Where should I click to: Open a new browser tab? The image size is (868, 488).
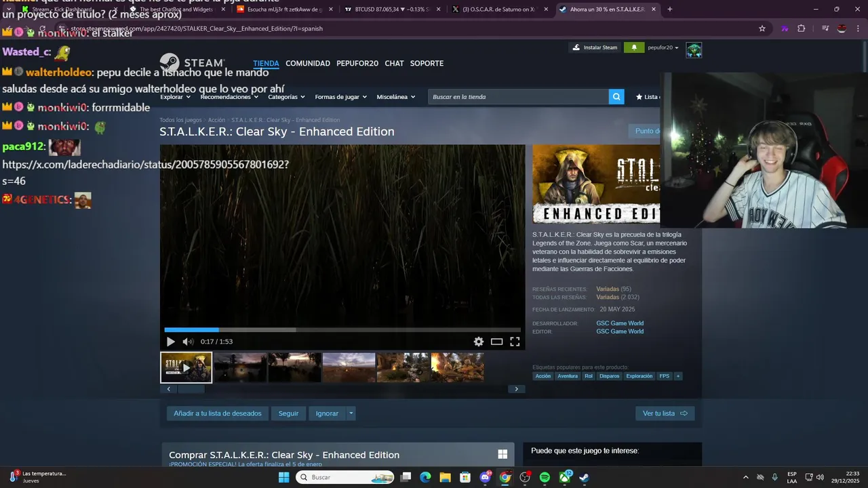tap(670, 9)
